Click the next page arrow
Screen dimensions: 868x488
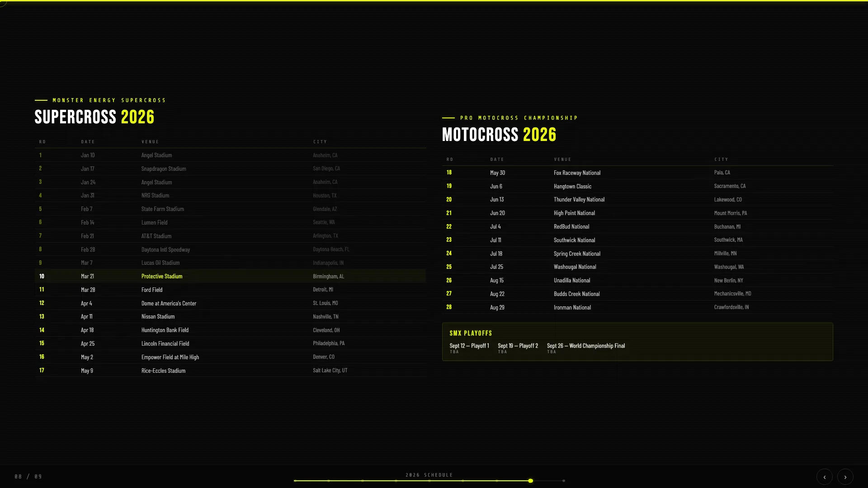coord(845,477)
